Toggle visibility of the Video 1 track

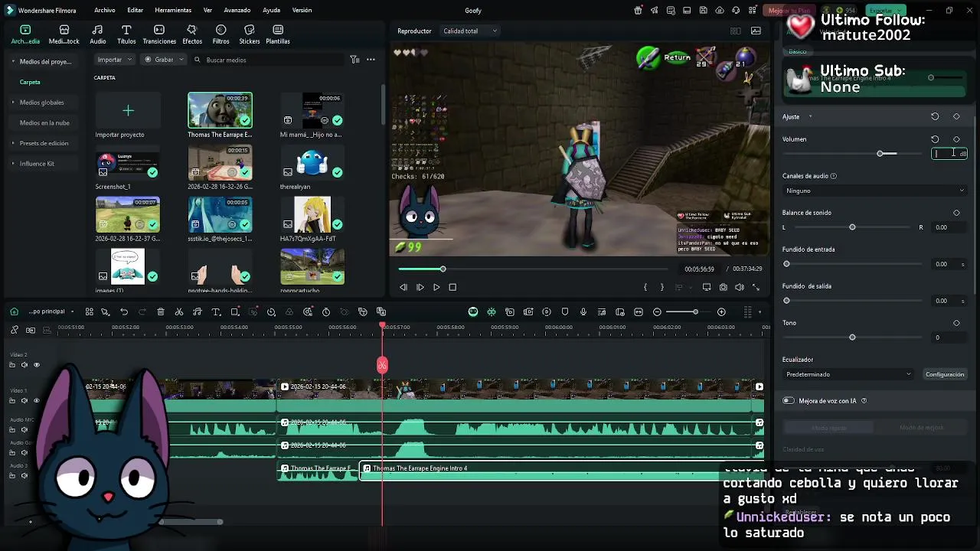point(36,401)
